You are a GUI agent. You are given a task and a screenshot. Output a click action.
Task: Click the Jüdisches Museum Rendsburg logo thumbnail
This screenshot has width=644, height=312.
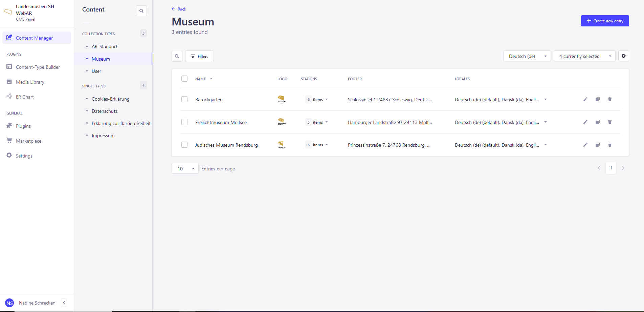tap(282, 145)
